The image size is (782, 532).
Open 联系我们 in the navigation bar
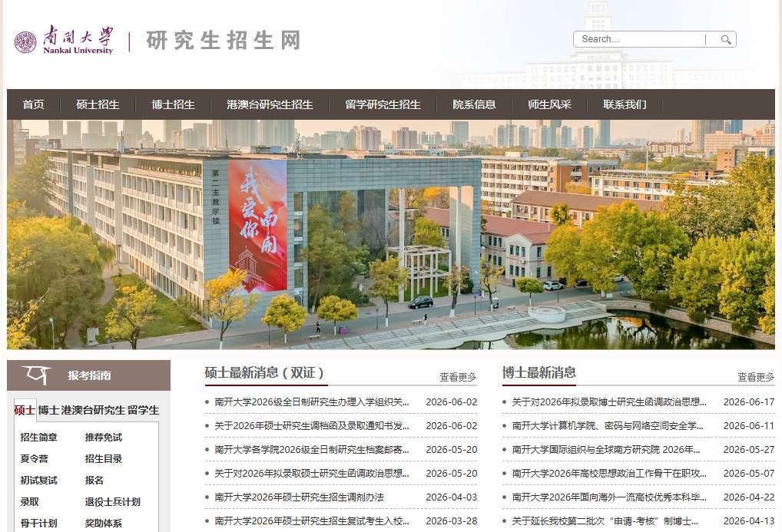[x=625, y=104]
